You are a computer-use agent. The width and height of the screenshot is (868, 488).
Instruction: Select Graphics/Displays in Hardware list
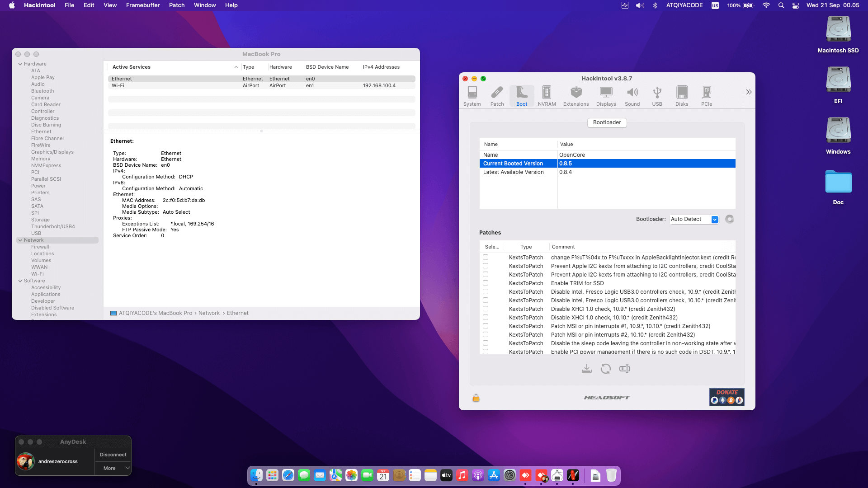tap(52, 152)
